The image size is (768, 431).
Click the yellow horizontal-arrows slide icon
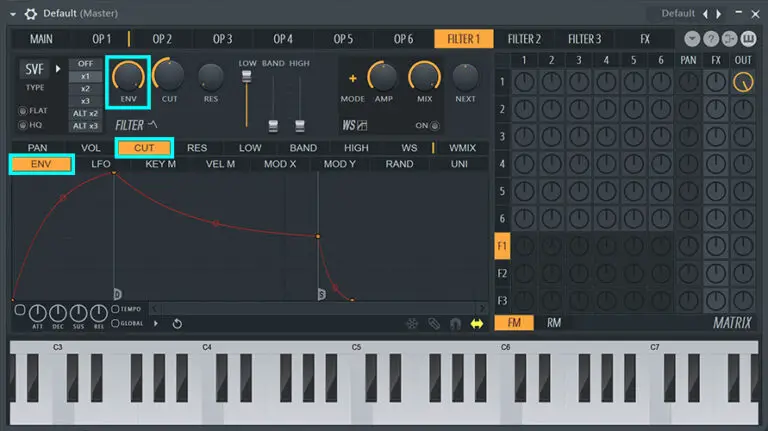[x=477, y=323]
